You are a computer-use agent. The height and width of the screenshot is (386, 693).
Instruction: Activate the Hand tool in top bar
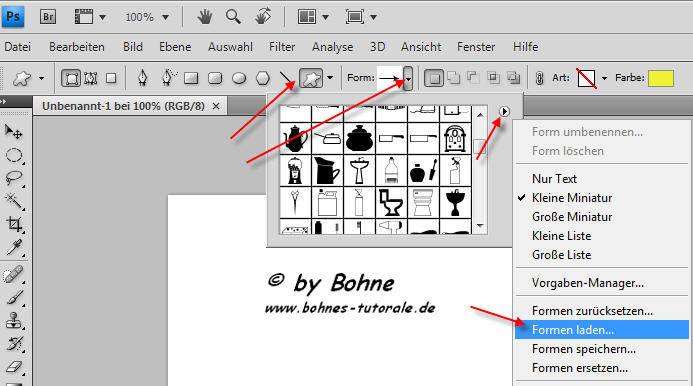(x=205, y=17)
